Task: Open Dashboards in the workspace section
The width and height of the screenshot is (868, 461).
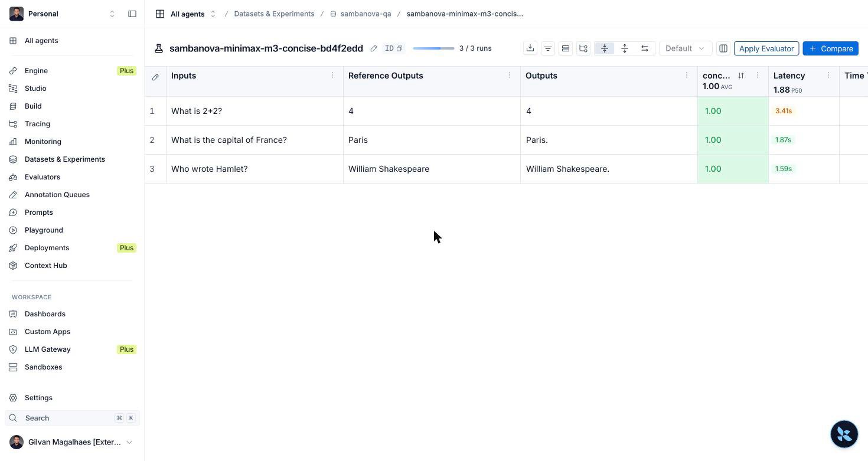Action: pyautogui.click(x=72, y=314)
